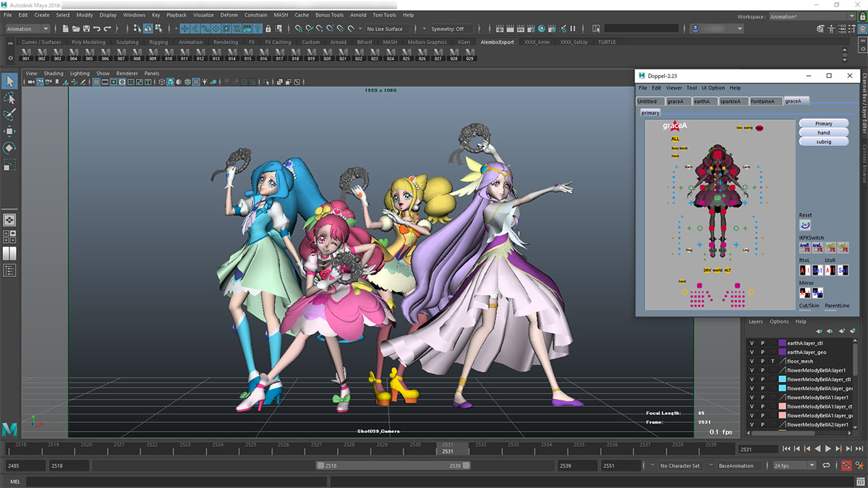Toggle playback P for earthA:layer_geo

[x=762, y=352]
